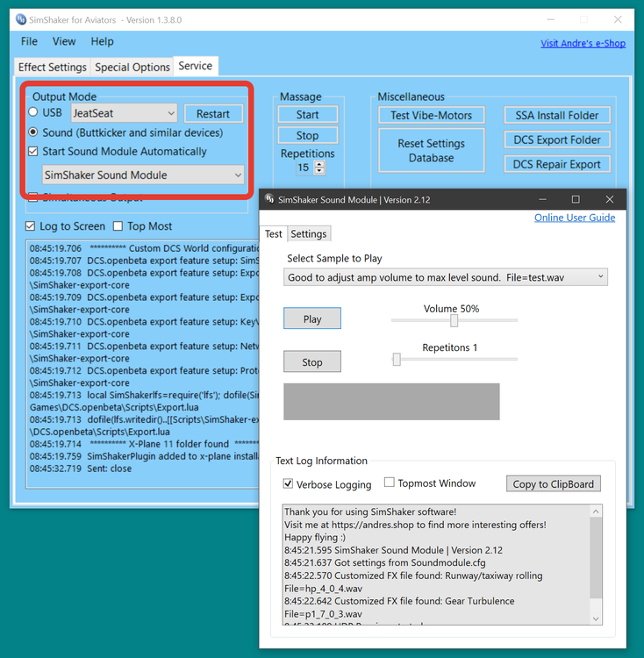Switch to the Effect Settings tab
The height and width of the screenshot is (658, 644).
(53, 67)
